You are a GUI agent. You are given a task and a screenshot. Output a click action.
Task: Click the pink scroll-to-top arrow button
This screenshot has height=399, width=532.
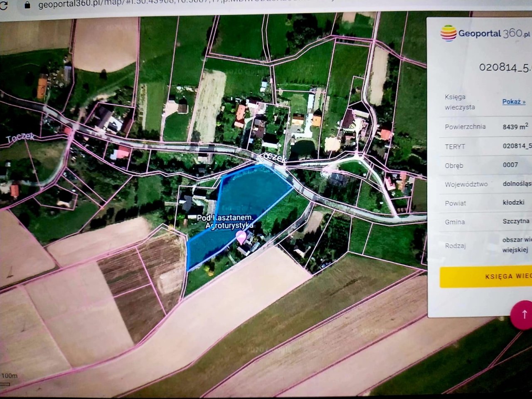(x=524, y=314)
